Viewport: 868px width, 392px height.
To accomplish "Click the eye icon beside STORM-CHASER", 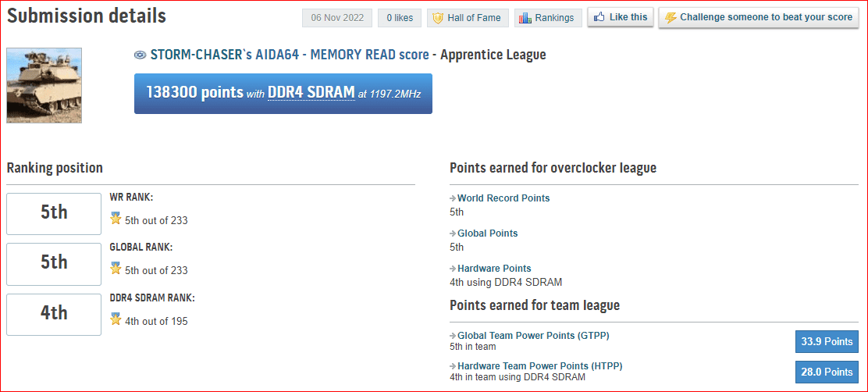I will pyautogui.click(x=140, y=55).
